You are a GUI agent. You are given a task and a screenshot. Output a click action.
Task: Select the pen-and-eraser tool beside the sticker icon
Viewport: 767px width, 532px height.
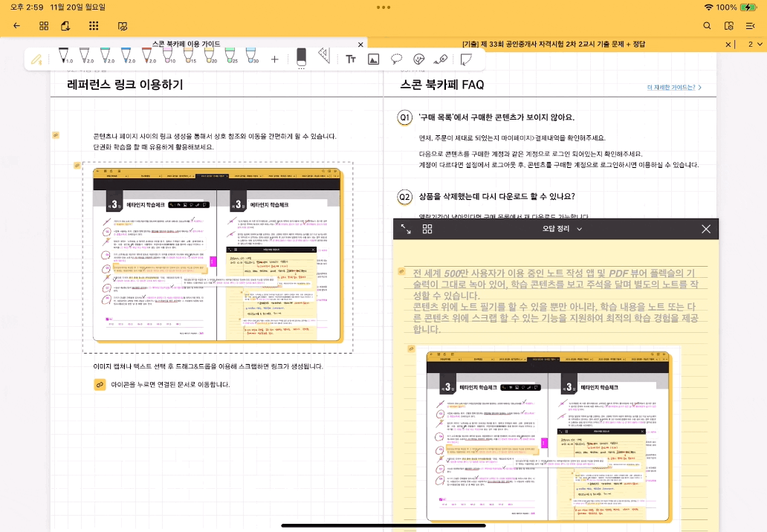(x=441, y=59)
